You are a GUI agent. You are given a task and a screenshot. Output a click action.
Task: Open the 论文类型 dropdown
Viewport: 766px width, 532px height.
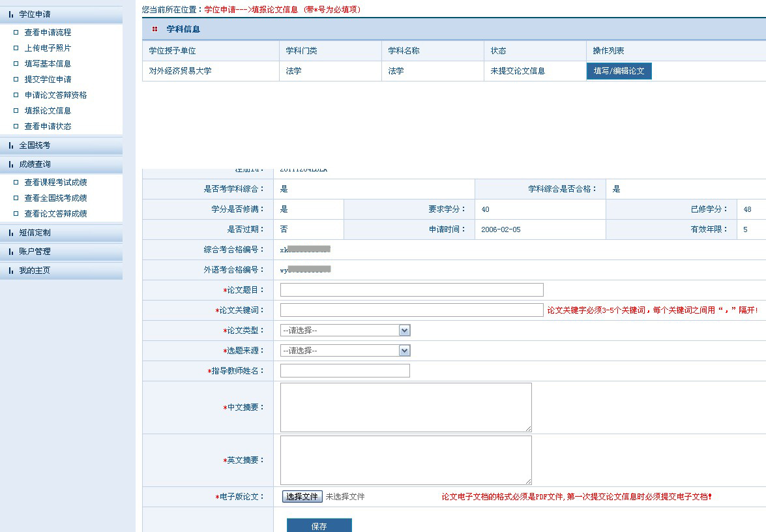[346, 331]
